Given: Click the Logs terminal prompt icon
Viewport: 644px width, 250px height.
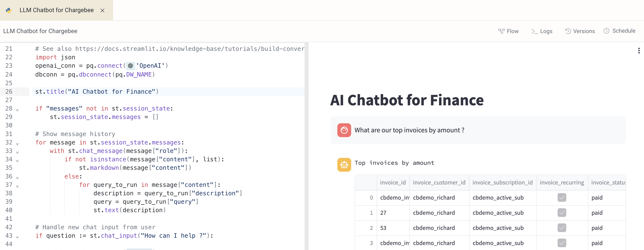Looking at the screenshot, I should pyautogui.click(x=535, y=31).
